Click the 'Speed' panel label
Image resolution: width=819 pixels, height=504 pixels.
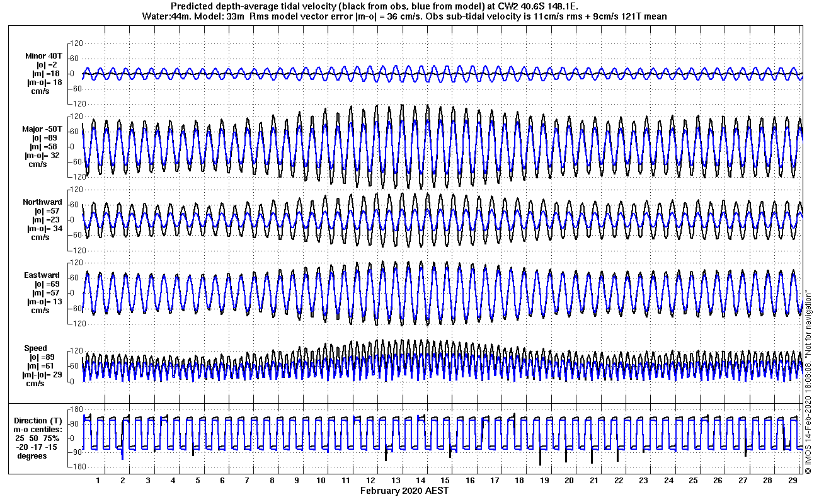click(x=35, y=348)
